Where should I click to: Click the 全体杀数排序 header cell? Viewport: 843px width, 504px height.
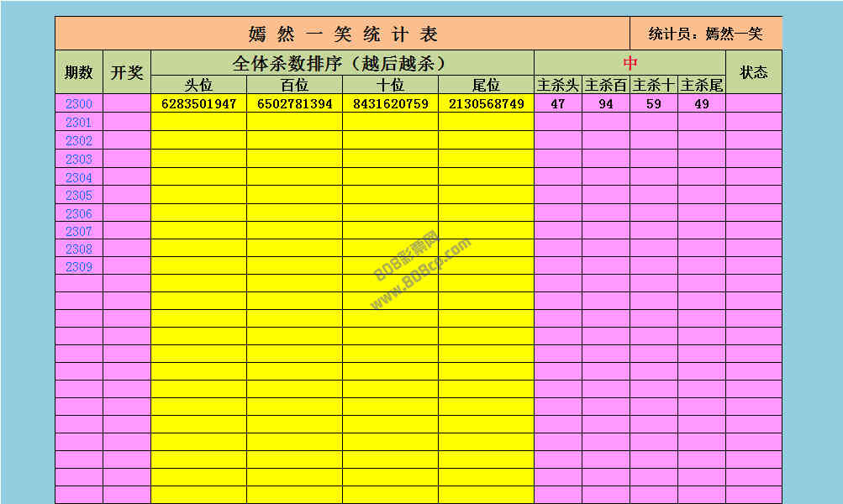[x=342, y=63]
